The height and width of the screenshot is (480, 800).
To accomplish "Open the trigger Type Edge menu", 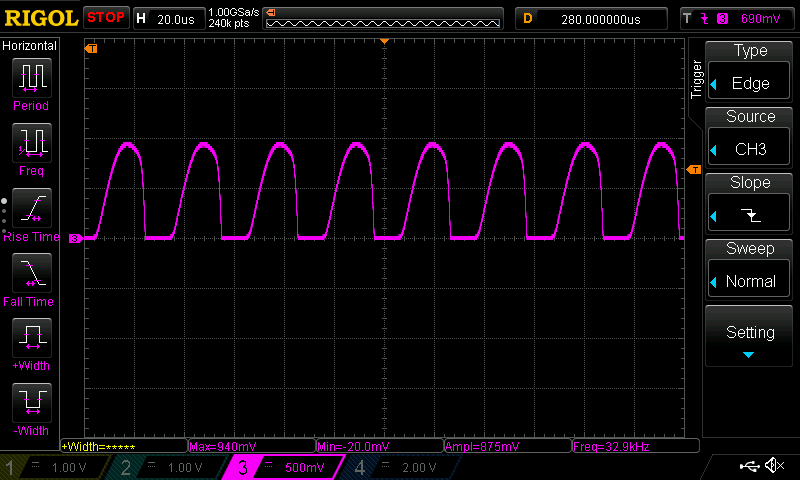I will tap(748, 70).
